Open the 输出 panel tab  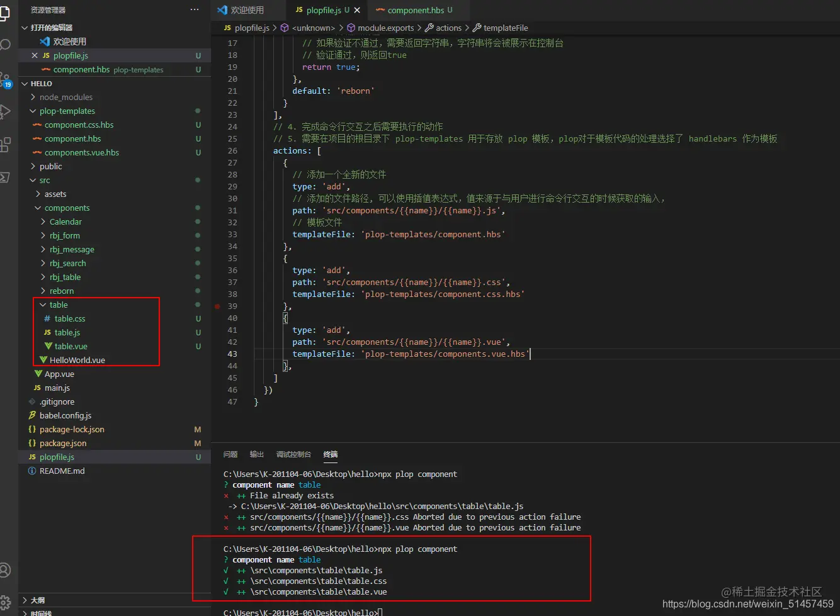pyautogui.click(x=257, y=454)
